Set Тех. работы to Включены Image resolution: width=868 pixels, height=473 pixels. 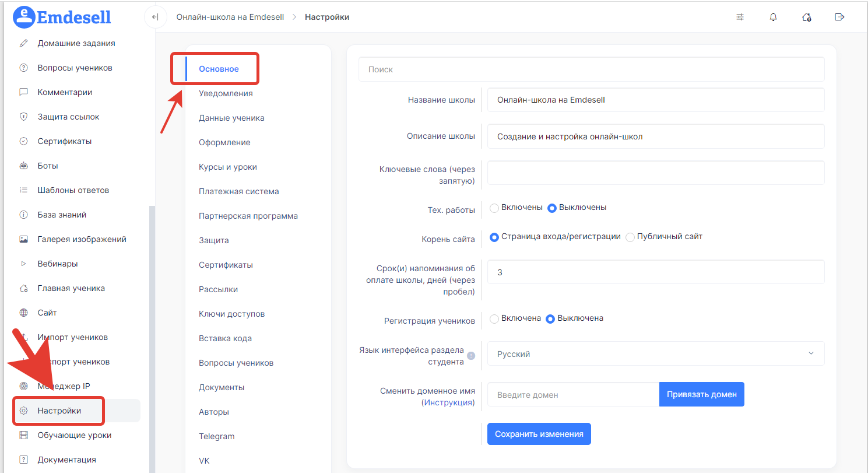[494, 208]
